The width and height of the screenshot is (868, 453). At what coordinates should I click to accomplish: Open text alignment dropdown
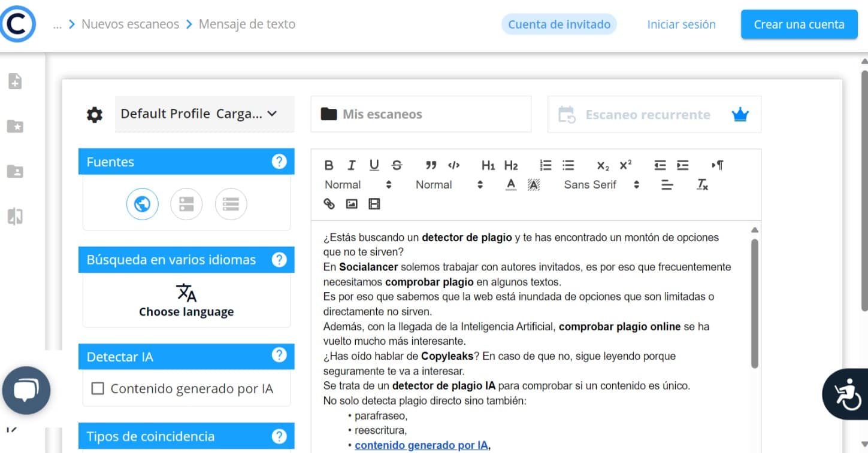point(667,185)
